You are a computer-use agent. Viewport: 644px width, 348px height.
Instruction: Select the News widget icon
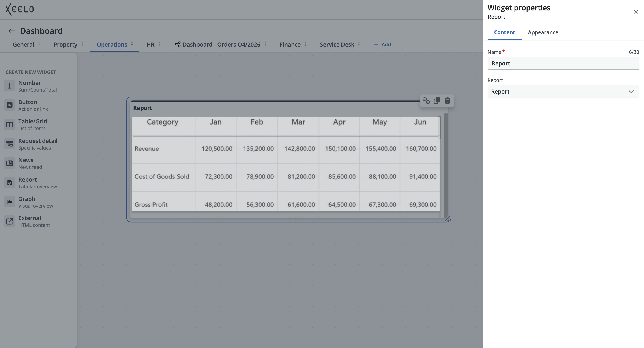pos(9,163)
